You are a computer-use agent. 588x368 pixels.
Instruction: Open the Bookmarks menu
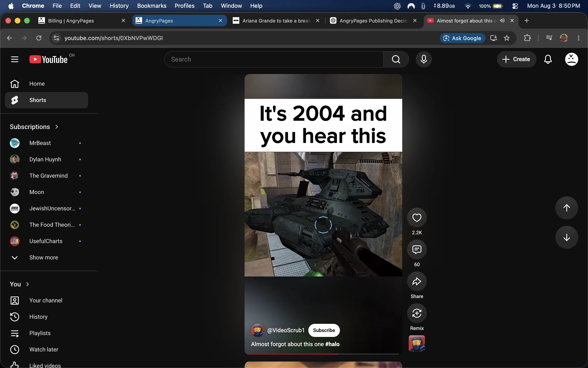[152, 6]
